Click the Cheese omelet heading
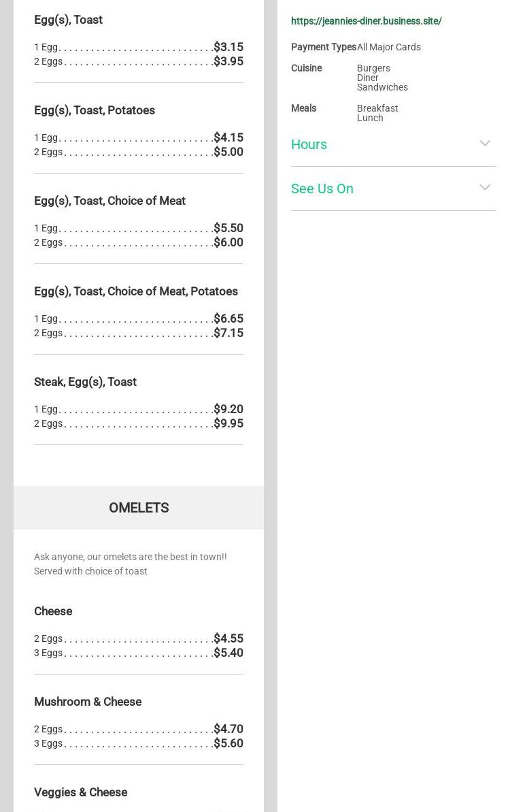The image size is (510, 812). point(53,611)
